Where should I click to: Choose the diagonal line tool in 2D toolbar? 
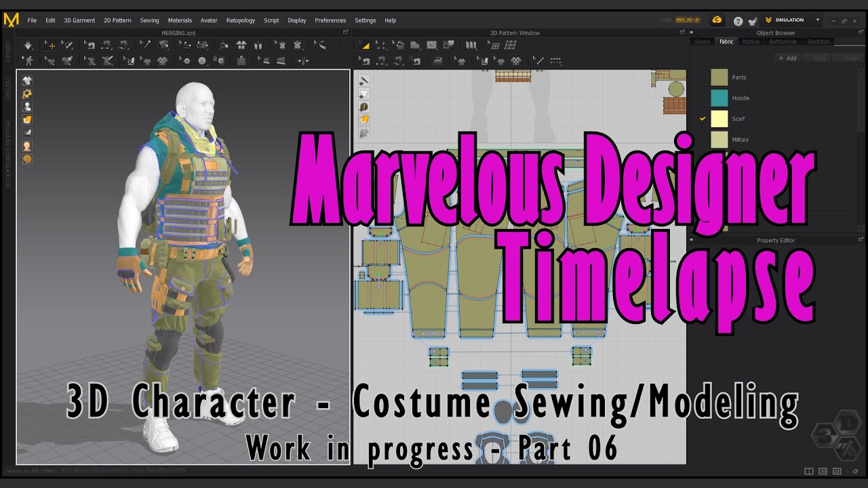[x=539, y=61]
